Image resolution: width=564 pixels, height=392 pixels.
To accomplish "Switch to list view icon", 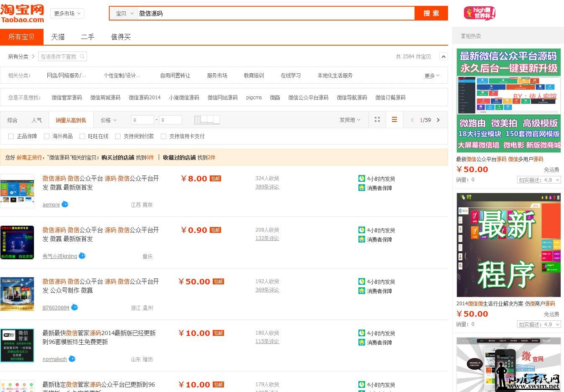I will 394,120.
